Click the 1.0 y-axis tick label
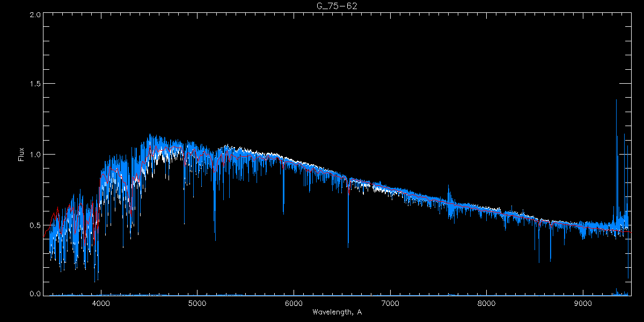 [x=34, y=155]
